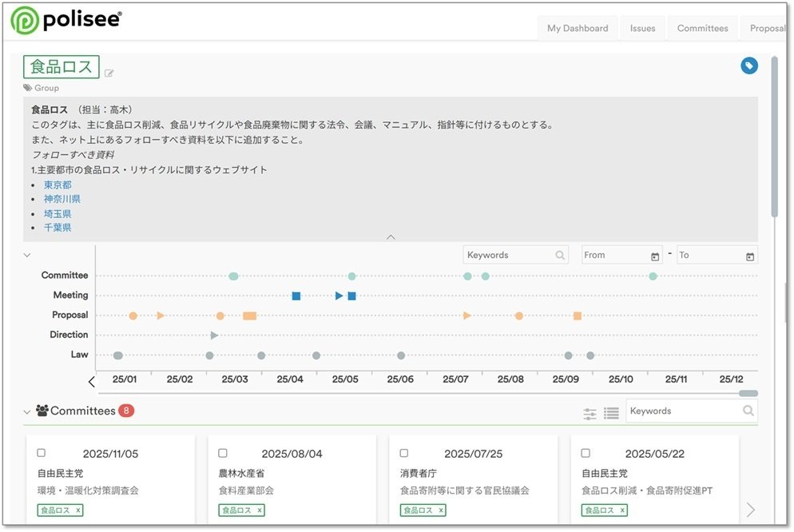Open the To date calendar picker icon
The image size is (794, 532).
tap(749, 256)
